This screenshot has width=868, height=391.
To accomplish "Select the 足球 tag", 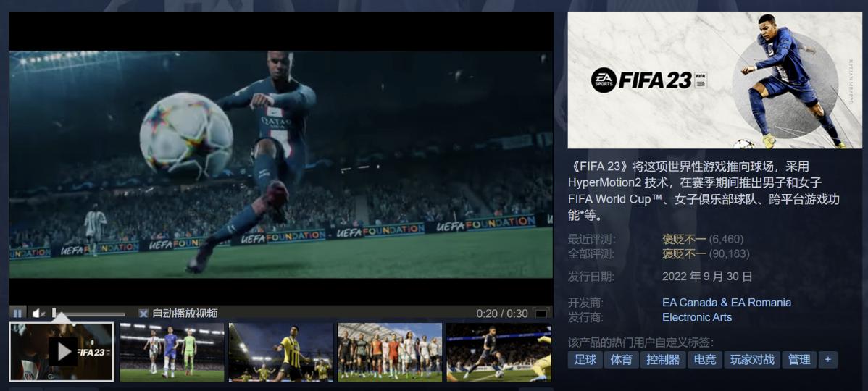I will 585,359.
